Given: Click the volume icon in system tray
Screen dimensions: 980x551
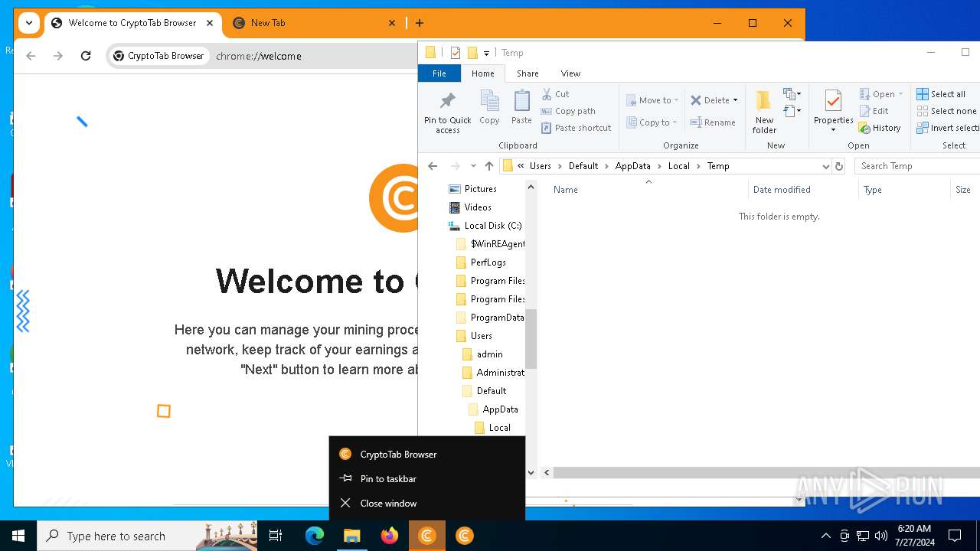Looking at the screenshot, I should tap(880, 536).
